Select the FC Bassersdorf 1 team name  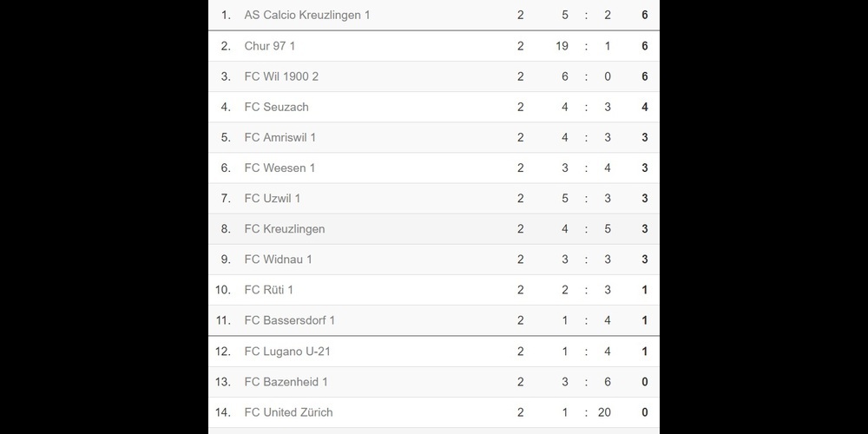point(290,320)
